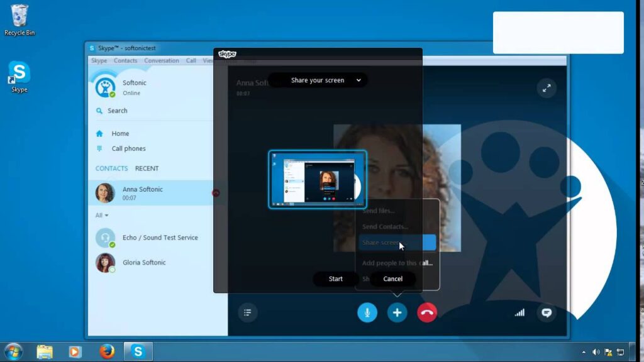Enter full screen with the expand arrows icon
This screenshot has height=362, width=644.
tap(547, 88)
